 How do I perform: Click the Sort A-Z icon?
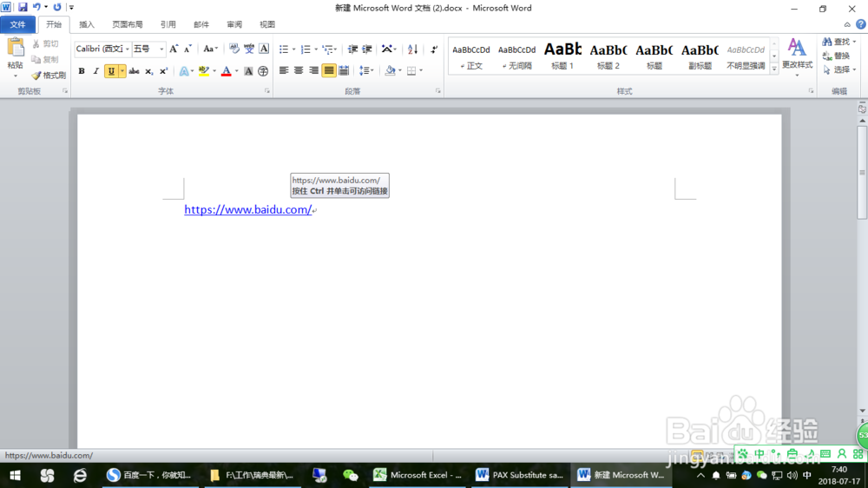coord(412,49)
